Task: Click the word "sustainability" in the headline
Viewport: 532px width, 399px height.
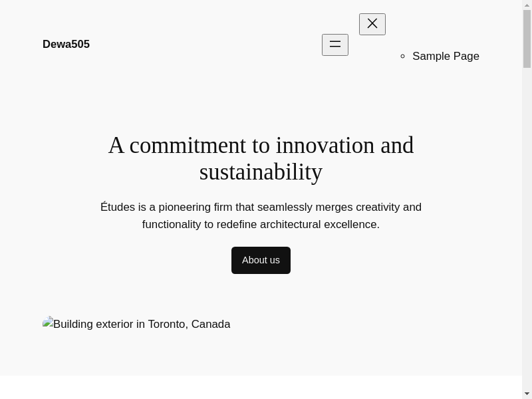Action: coord(261,172)
